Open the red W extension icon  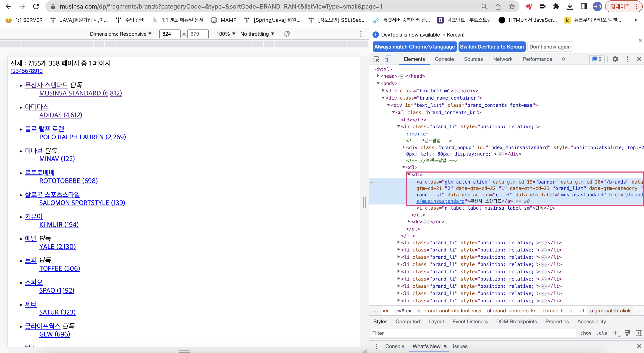click(529, 6)
